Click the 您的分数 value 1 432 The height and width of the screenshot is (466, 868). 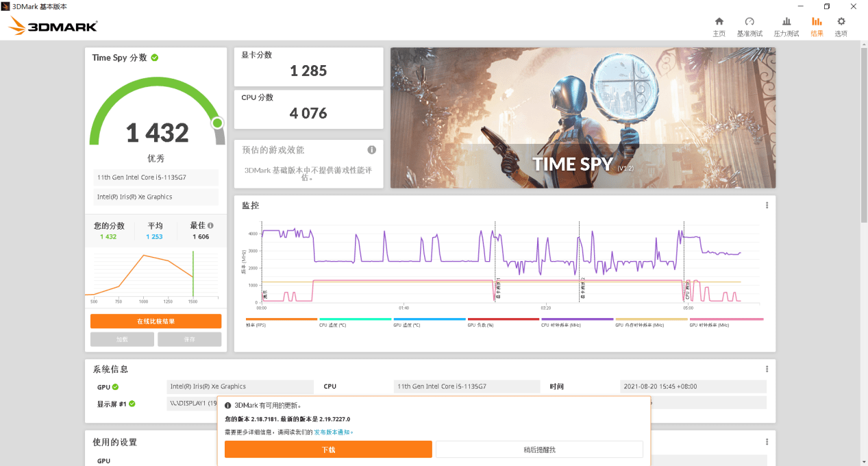point(108,236)
